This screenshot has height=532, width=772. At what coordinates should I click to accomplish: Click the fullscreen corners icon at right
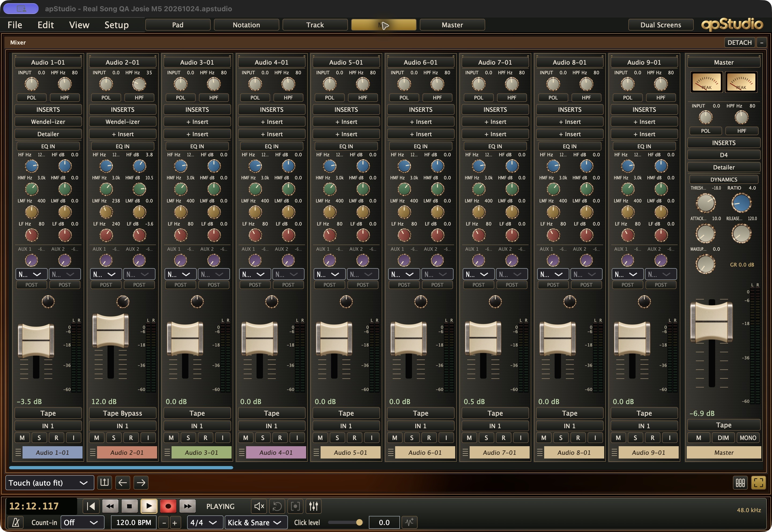[x=758, y=483]
